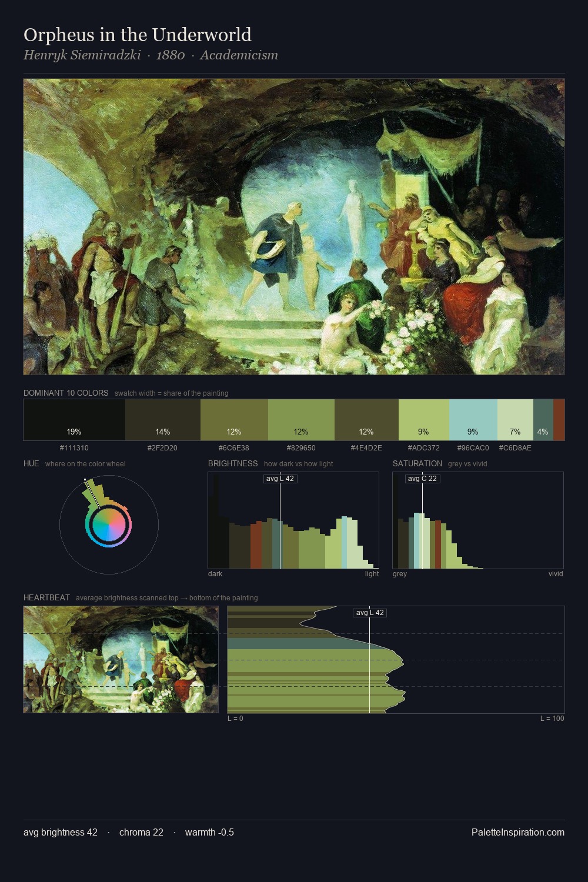The image size is (588, 882).
Task: Click the title 'Orpheus in the Underworld'
Action: 138,35
